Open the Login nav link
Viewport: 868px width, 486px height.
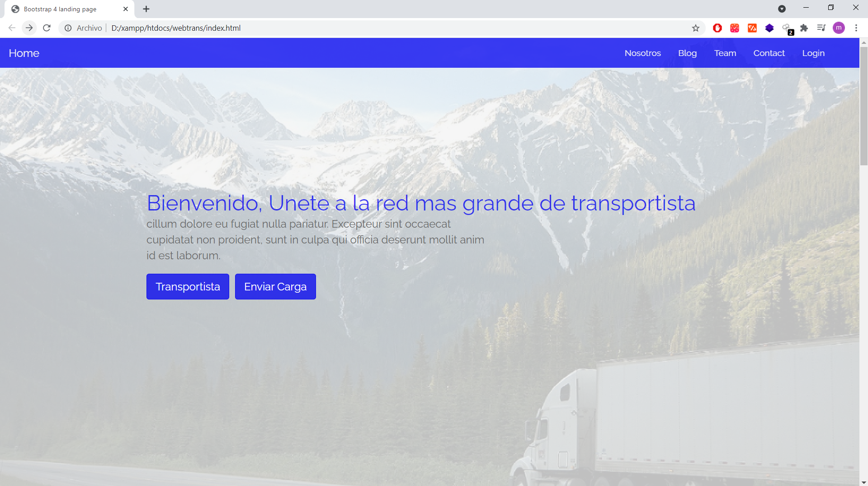[813, 53]
